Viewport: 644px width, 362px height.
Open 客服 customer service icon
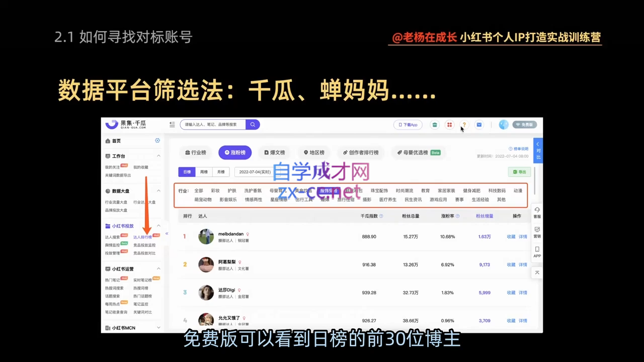(537, 213)
